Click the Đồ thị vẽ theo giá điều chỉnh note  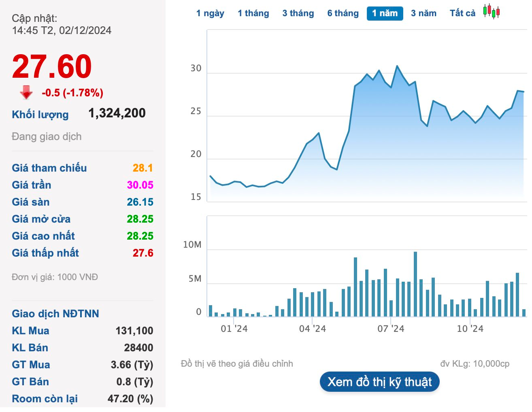point(237,364)
